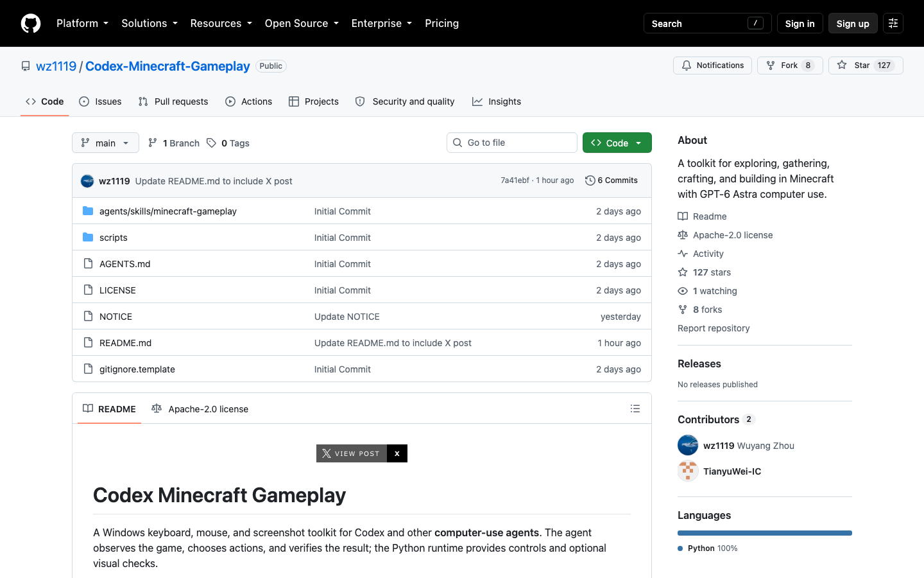Select the Apache-2.0 license README tab
The image size is (924, 578).
(x=200, y=409)
